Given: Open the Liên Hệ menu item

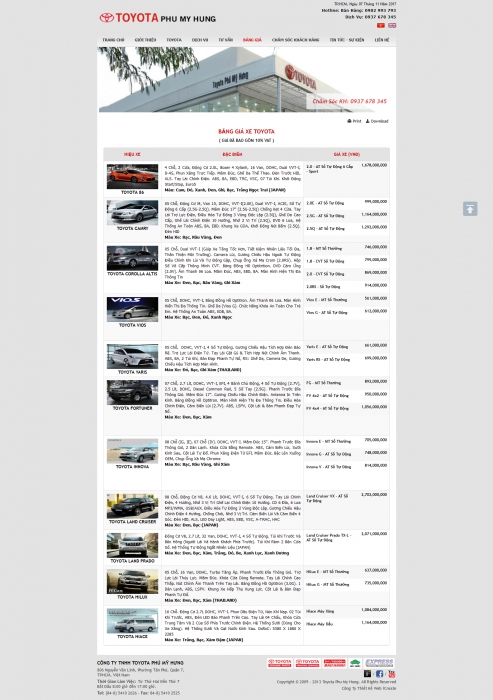Looking at the screenshot, I should [382, 40].
